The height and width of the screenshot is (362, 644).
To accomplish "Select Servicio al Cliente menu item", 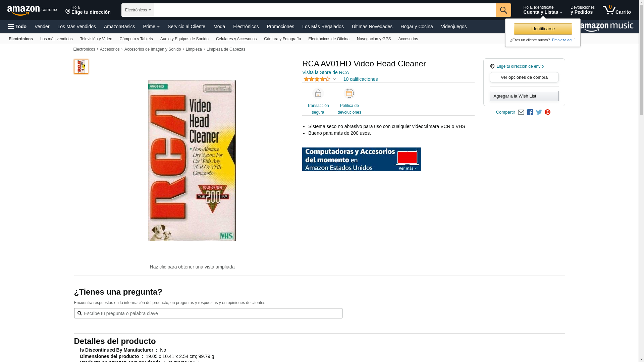I will pos(186,26).
